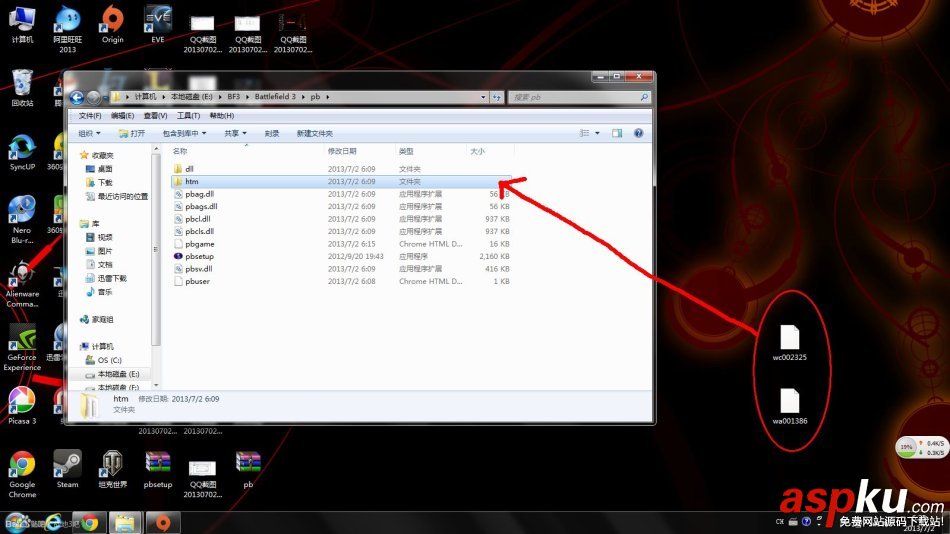Select the htm folder row
This screenshot has height=534, width=950.
[342, 181]
